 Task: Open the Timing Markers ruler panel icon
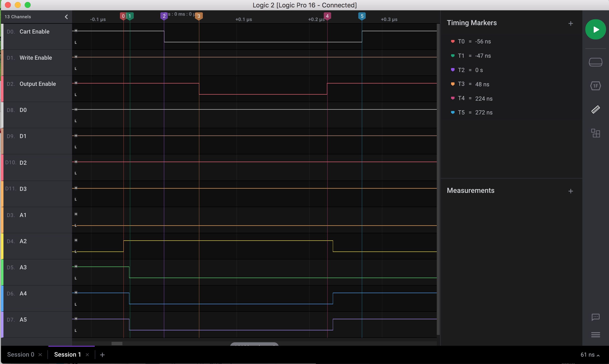coord(595,109)
